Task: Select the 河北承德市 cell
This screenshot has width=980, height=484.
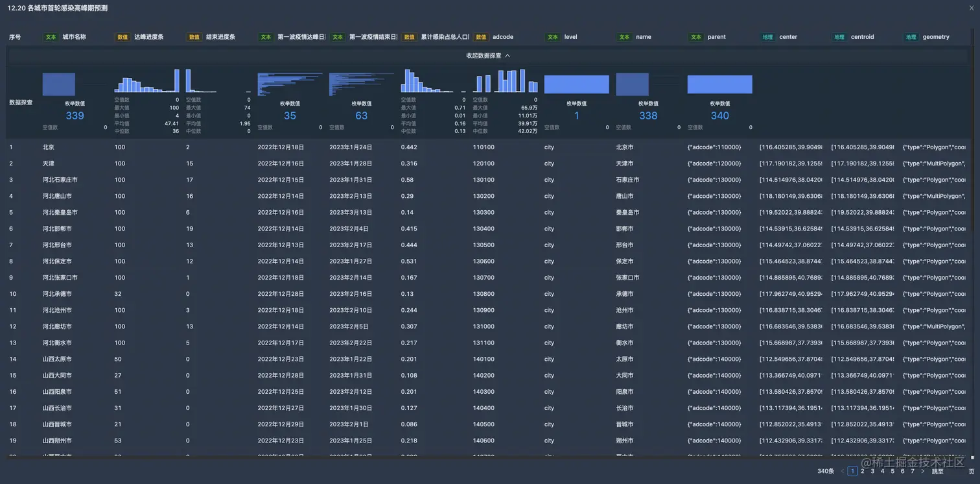Action: [58, 294]
